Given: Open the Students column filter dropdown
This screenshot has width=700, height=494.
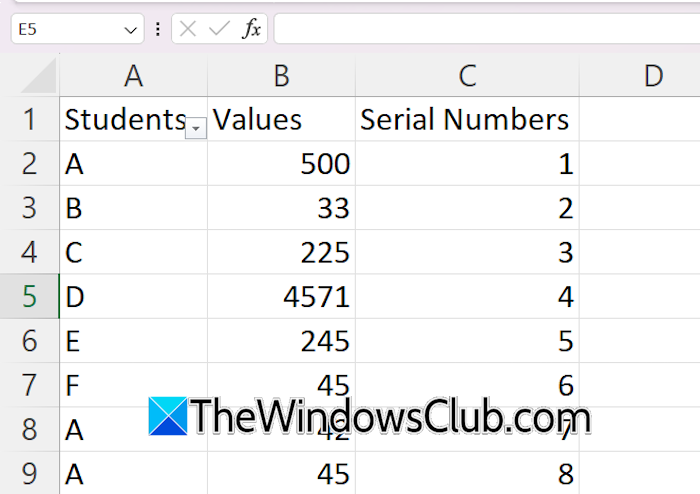Looking at the screenshot, I should pyautogui.click(x=196, y=128).
